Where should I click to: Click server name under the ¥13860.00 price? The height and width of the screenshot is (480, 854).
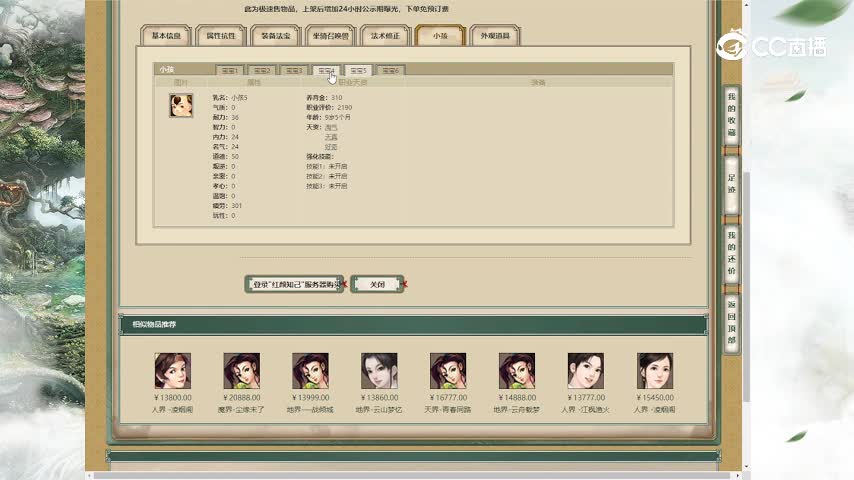[379, 409]
